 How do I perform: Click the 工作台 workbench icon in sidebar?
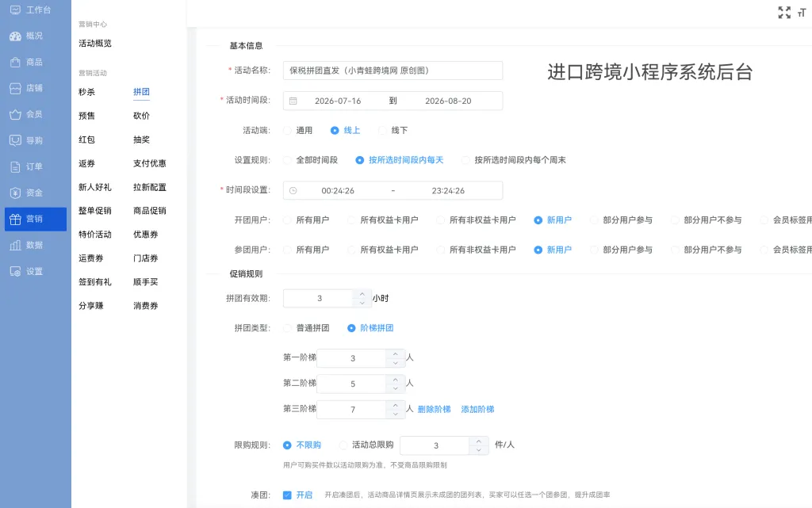tap(16, 10)
